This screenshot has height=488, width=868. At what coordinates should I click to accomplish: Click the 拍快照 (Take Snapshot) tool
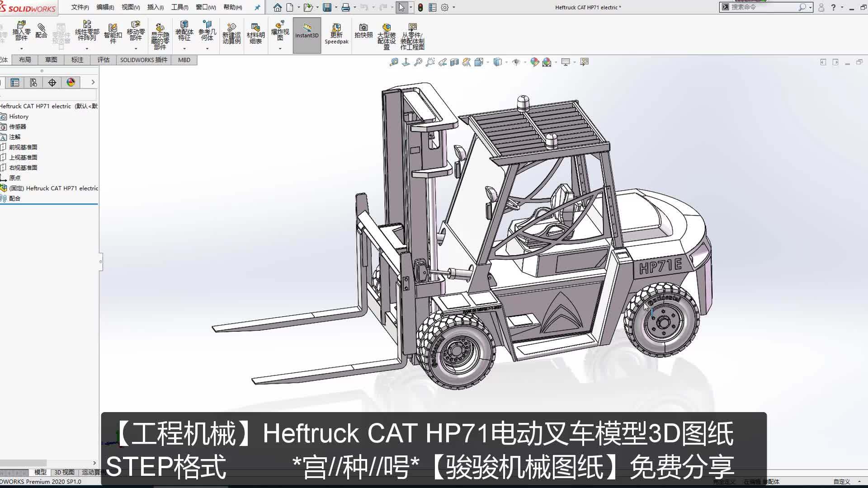(363, 32)
